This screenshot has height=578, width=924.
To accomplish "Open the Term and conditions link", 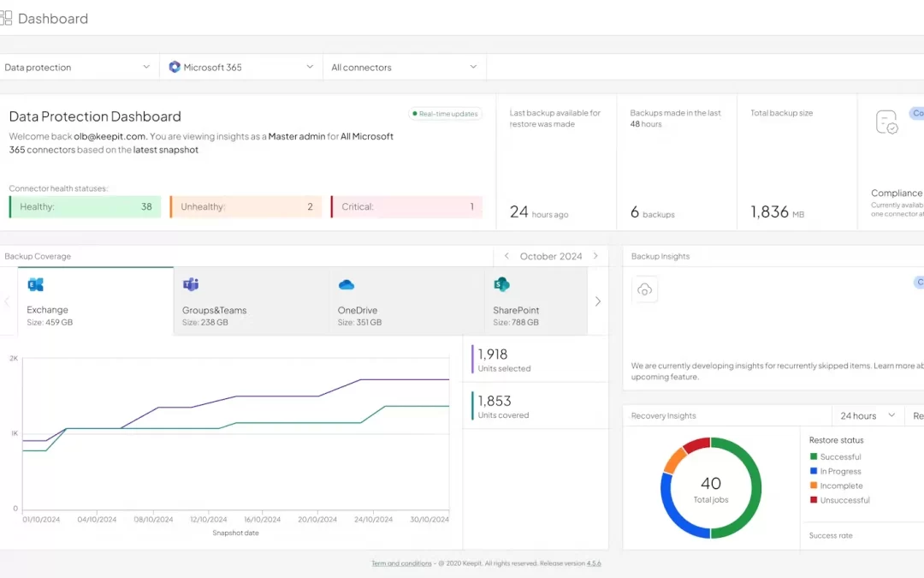I will [x=401, y=563].
